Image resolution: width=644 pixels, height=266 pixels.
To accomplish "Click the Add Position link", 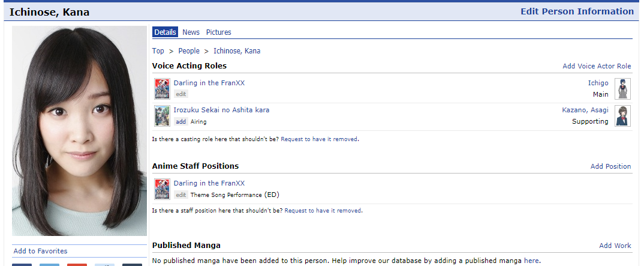I will 610,166.
